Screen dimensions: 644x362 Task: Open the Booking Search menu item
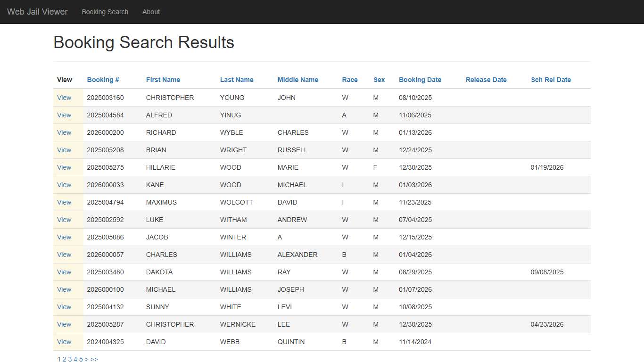[x=105, y=12]
